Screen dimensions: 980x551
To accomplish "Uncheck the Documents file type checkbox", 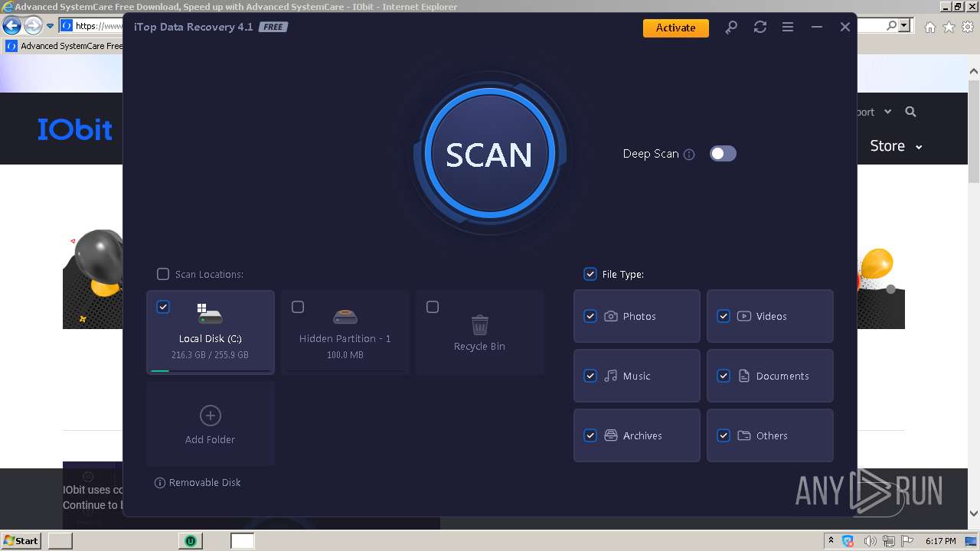I will pos(724,376).
